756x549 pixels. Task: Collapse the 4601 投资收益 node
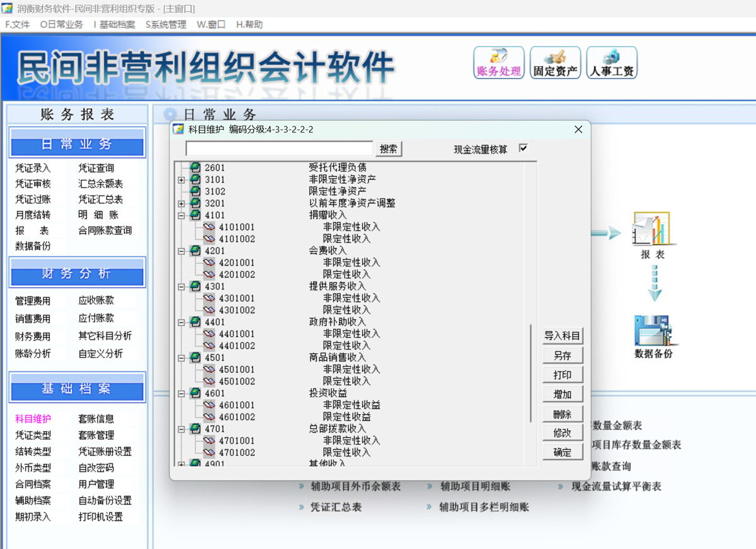(x=181, y=393)
